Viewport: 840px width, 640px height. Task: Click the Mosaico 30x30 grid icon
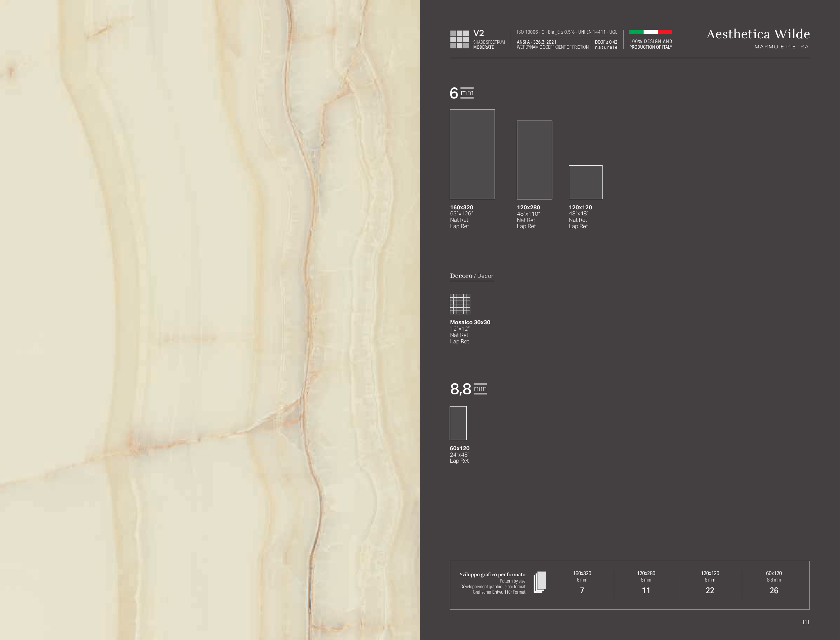(x=460, y=304)
